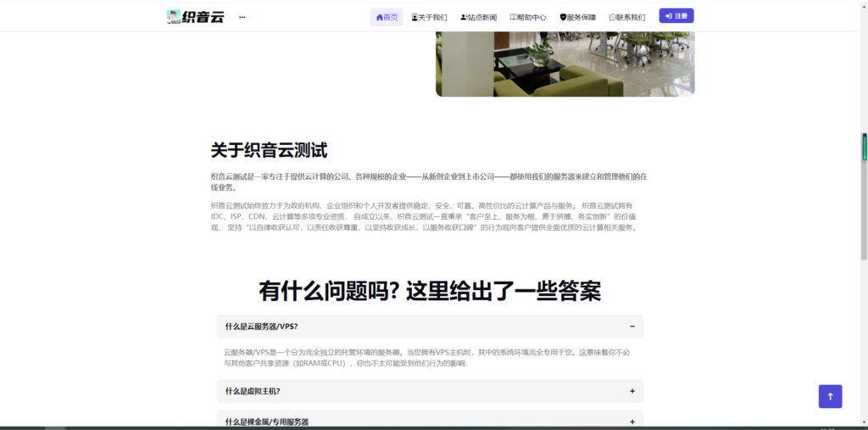Collapse the 什么是云服务器/VPS? answer
The width and height of the screenshot is (868, 430).
[x=632, y=327]
